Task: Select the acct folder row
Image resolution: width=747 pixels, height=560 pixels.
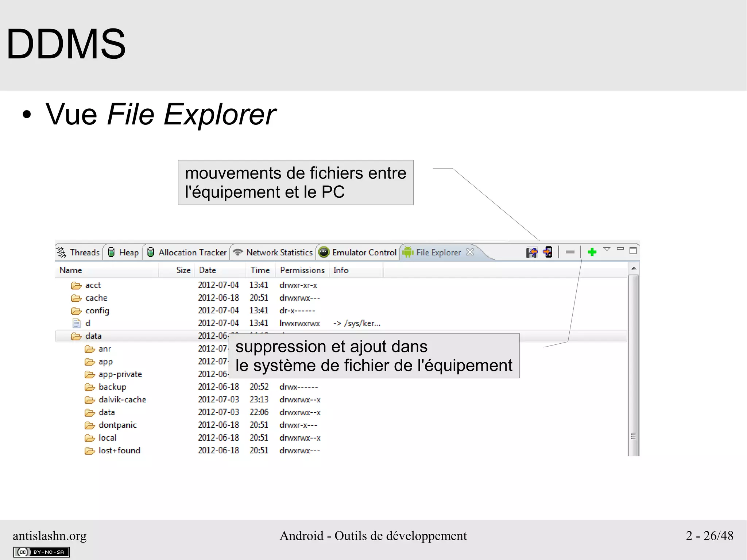Action: [x=341, y=285]
